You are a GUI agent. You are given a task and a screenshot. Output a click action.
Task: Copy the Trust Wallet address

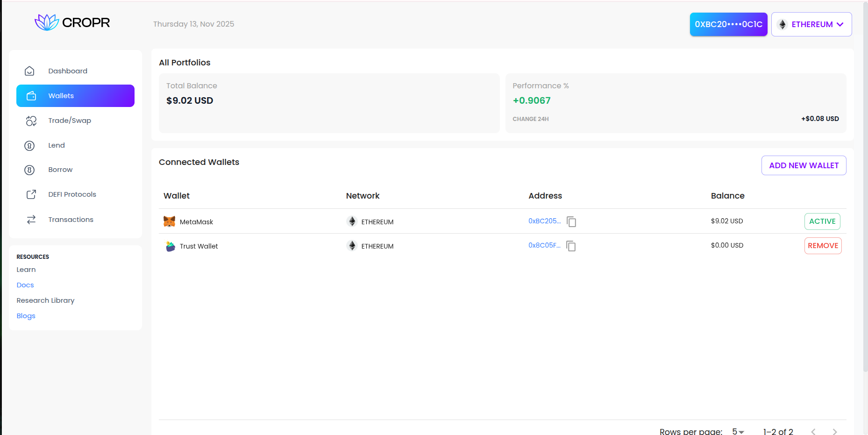[571, 246]
